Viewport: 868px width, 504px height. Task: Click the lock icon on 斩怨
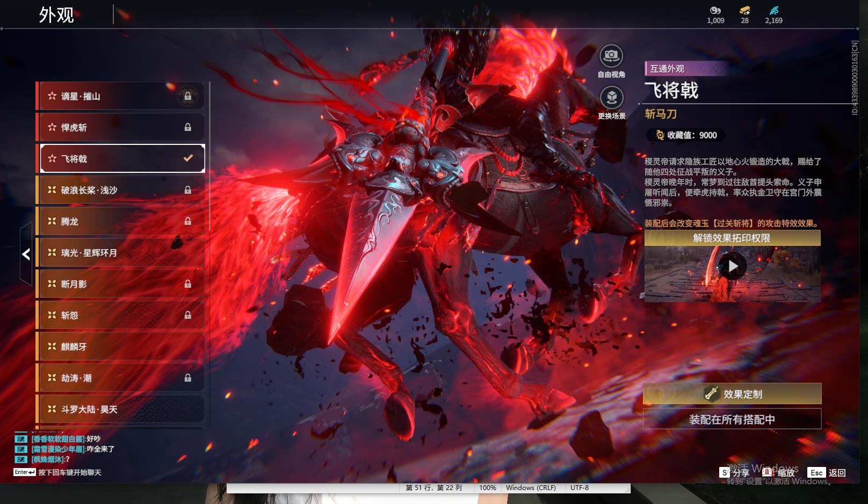[188, 315]
